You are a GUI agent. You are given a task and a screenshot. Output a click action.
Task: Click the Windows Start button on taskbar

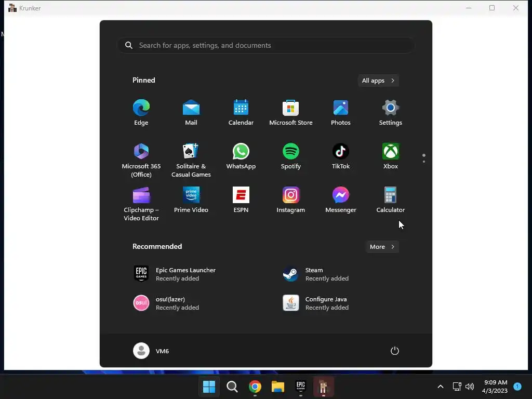click(x=209, y=387)
